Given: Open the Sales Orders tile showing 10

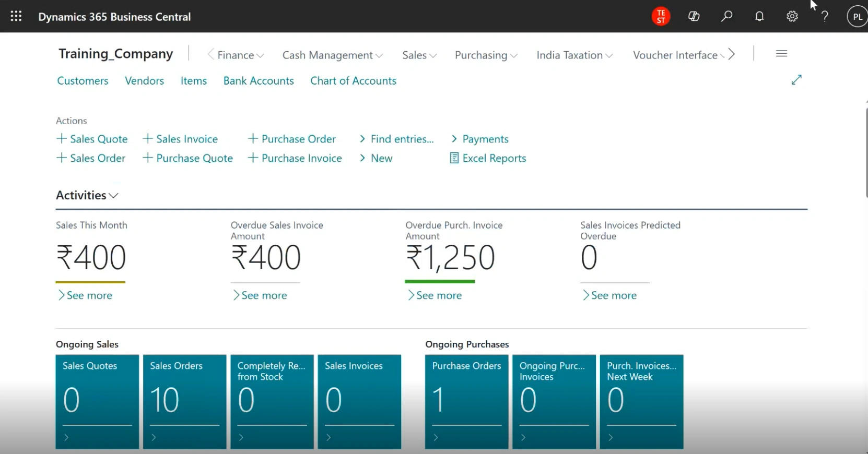Looking at the screenshot, I should [184, 401].
